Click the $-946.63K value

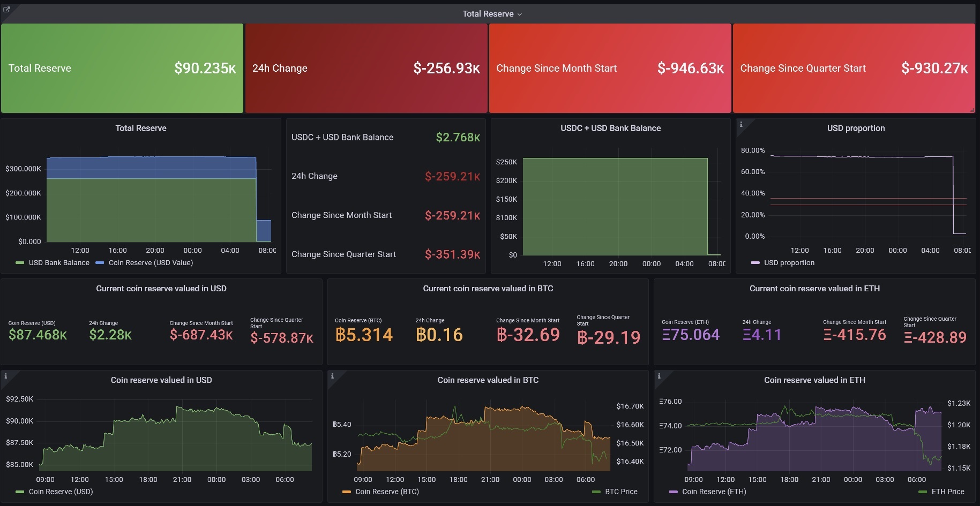691,68
